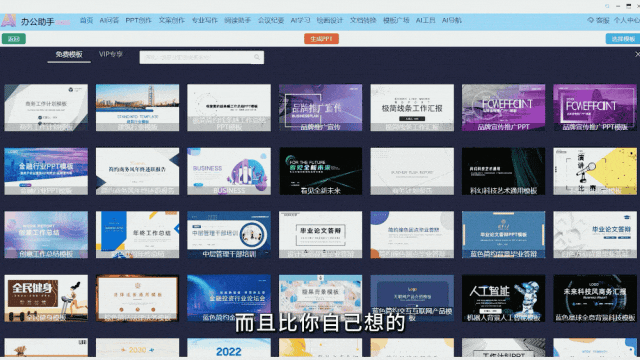Open 文案创作 in the top bar

click(x=171, y=20)
